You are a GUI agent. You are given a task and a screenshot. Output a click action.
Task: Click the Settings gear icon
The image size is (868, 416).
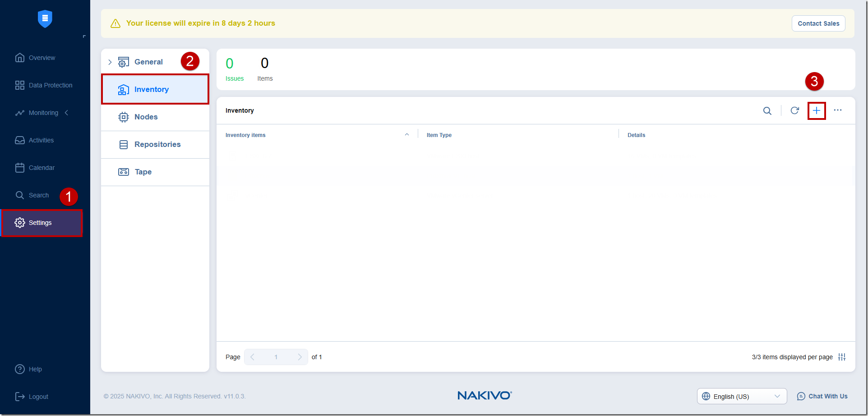[x=20, y=223]
